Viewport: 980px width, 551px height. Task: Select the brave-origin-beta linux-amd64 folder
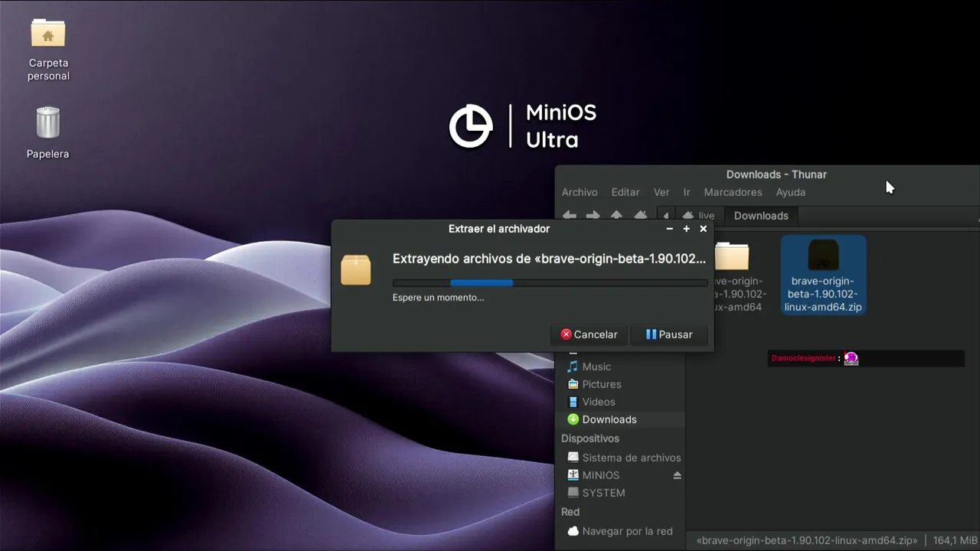(738, 276)
